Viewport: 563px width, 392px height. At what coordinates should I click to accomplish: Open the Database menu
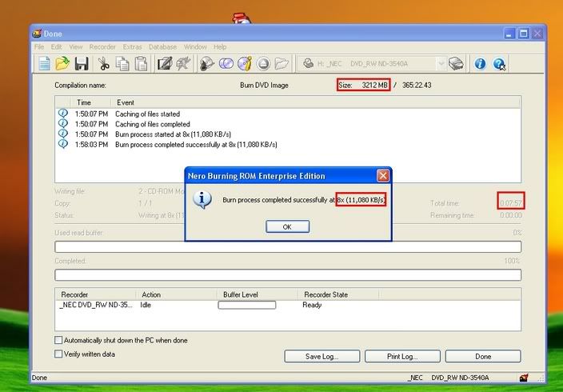[162, 47]
